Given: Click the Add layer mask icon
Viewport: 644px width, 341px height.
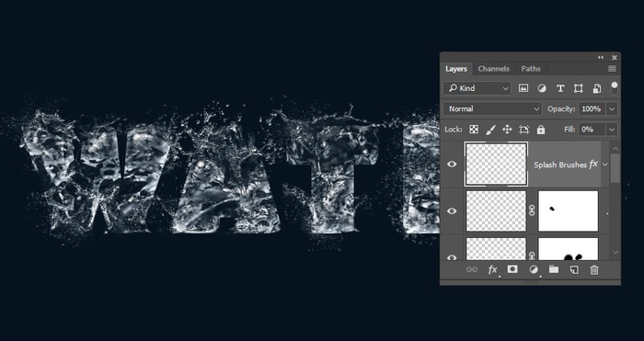Looking at the screenshot, I should pyautogui.click(x=512, y=269).
